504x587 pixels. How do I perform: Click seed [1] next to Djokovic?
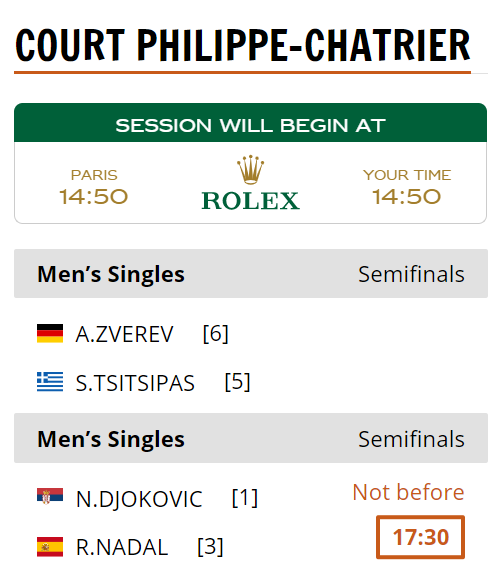click(245, 498)
